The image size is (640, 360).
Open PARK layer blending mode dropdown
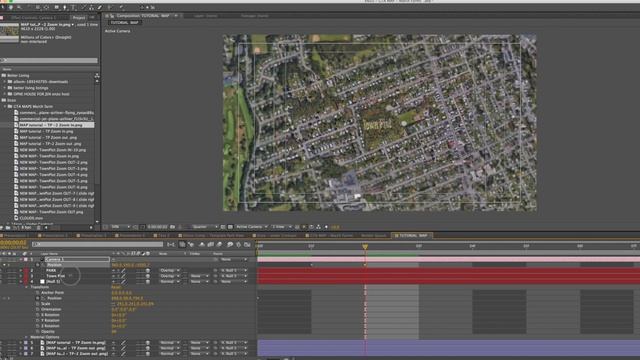tap(170, 270)
